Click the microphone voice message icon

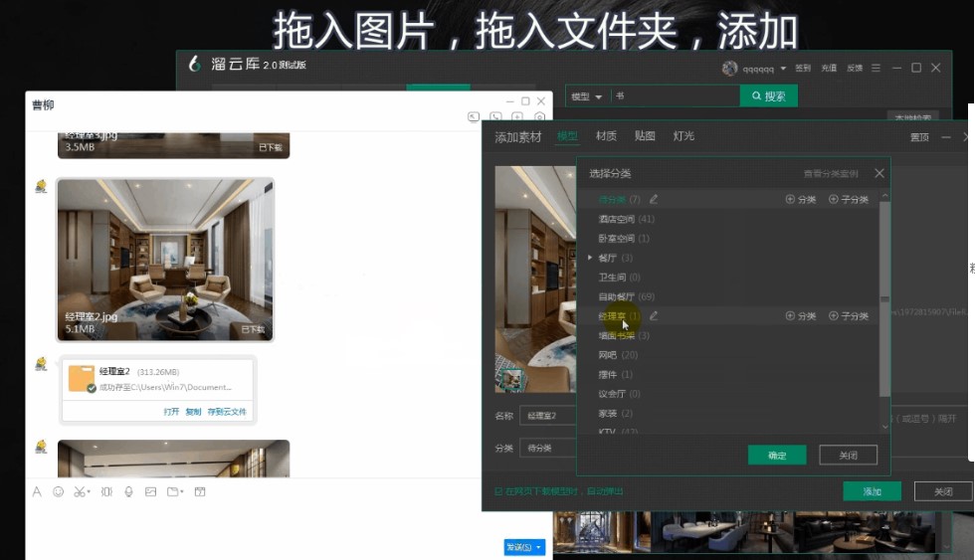pyautogui.click(x=128, y=491)
